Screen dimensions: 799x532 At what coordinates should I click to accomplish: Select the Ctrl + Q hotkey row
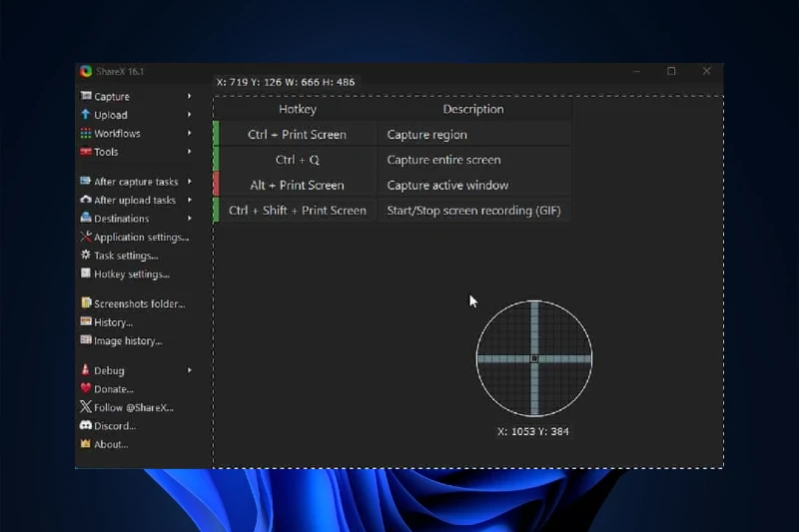coord(297,160)
